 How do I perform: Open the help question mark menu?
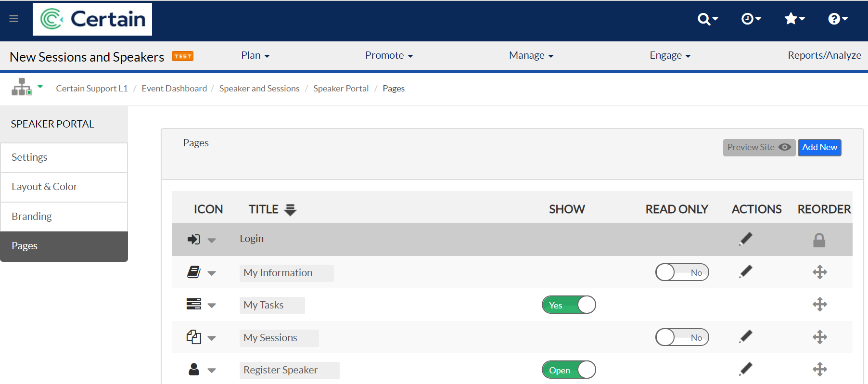pos(838,19)
